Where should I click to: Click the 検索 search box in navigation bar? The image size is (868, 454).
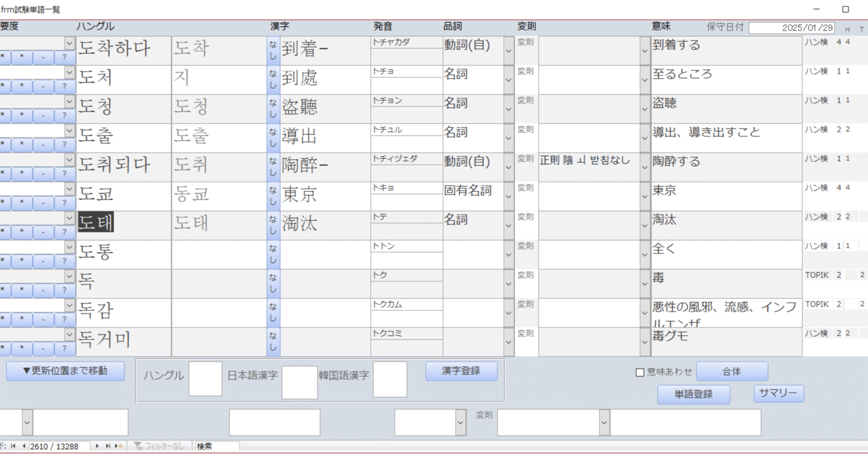217,446
